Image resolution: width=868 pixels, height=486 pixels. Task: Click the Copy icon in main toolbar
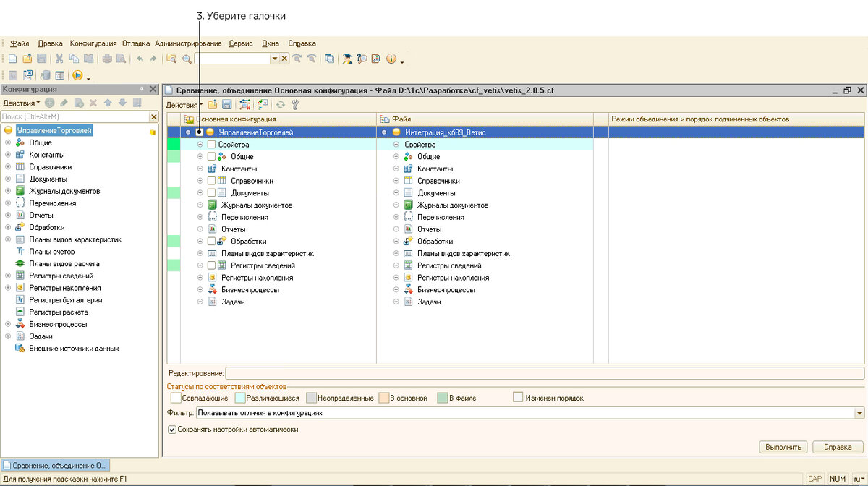point(74,59)
